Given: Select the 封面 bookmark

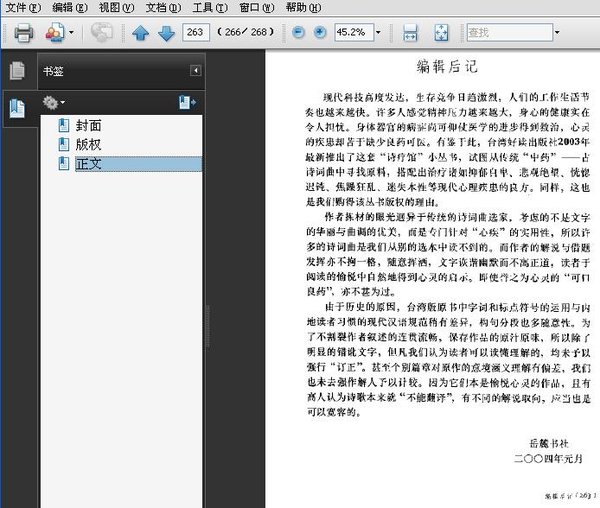Looking at the screenshot, I should point(88,125).
